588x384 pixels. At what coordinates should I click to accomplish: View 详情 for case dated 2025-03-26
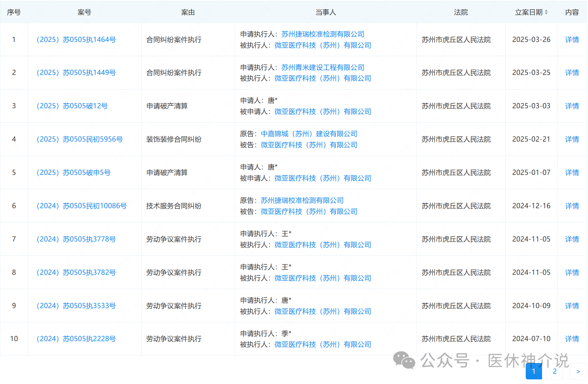tap(572, 39)
